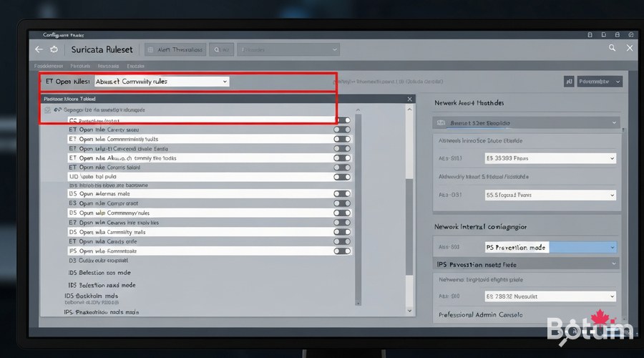Viewport: 644px width, 358px height.
Task: Toggle the DS Open Cammility mails switch
Action: point(342,232)
